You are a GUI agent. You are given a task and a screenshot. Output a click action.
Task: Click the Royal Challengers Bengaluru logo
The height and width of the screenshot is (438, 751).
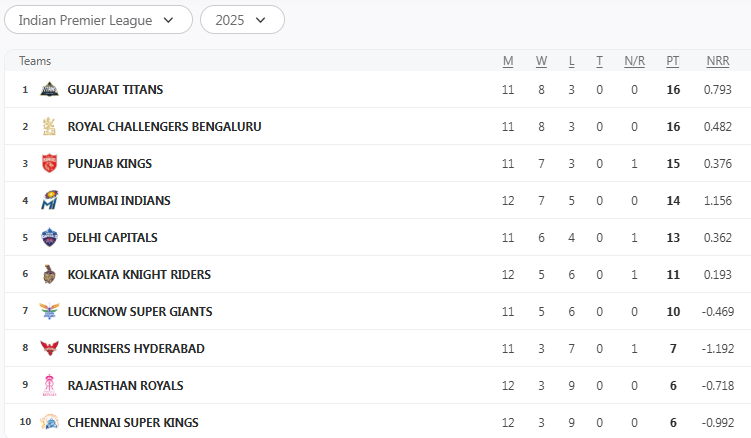click(49, 126)
